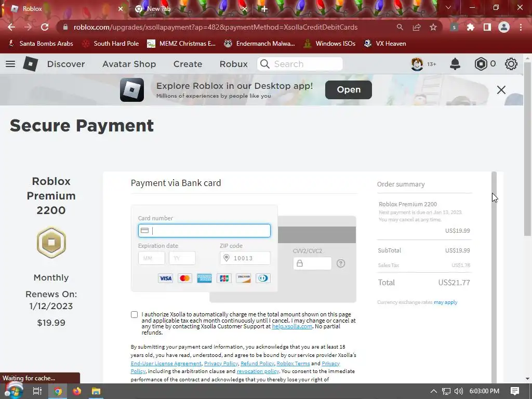Click the Windows Start button
Screen dimensions: 532x399
14,391
